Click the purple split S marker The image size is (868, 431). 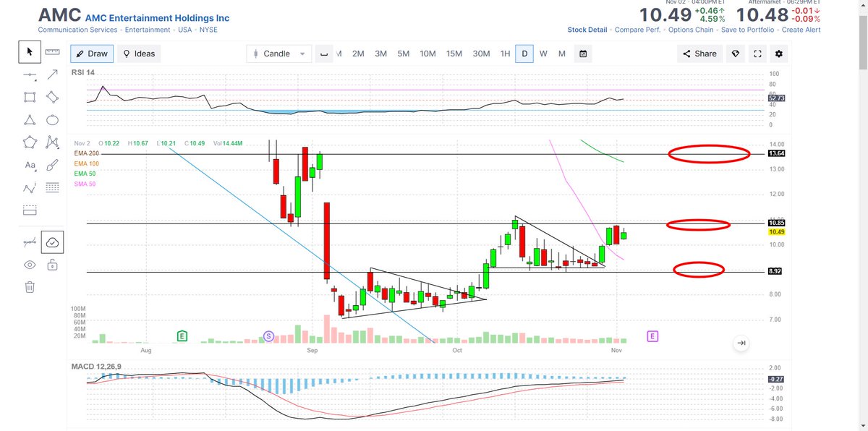[x=269, y=336]
